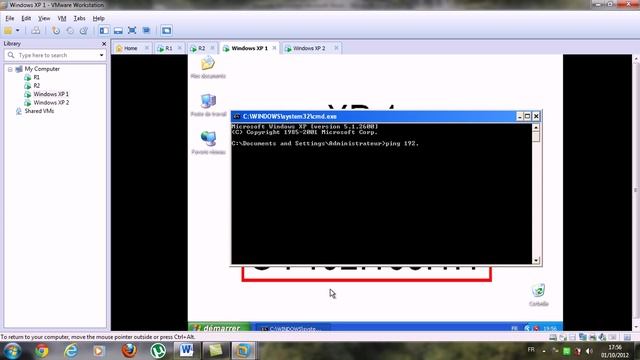This screenshot has width=640, height=360.
Task: Open the Edit menu
Action: pos(26,18)
